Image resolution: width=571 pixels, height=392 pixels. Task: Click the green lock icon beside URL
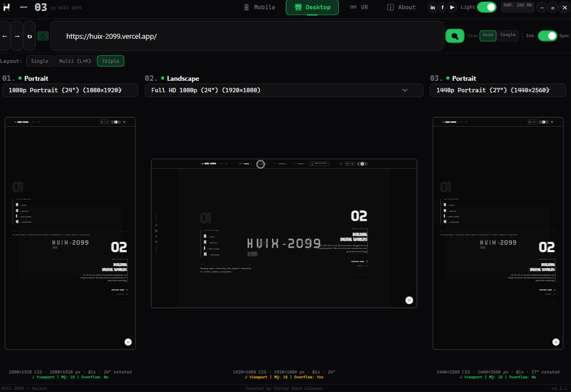[x=43, y=36]
